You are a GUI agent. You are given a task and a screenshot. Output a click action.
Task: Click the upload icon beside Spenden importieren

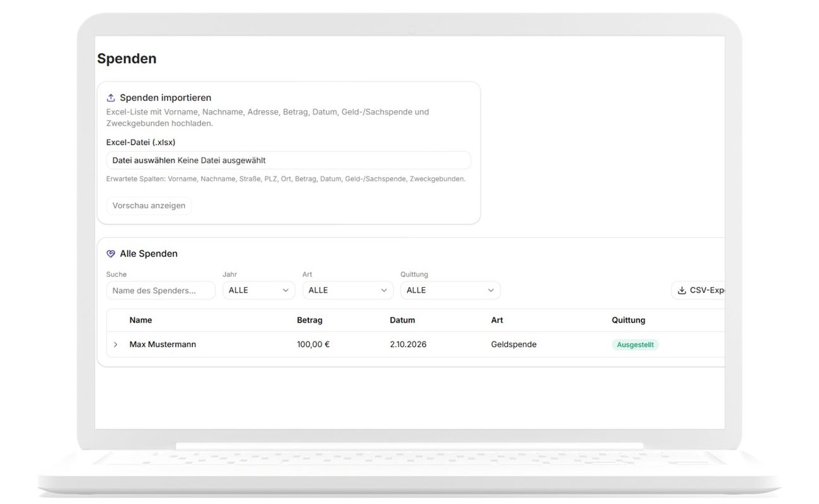coord(111,98)
